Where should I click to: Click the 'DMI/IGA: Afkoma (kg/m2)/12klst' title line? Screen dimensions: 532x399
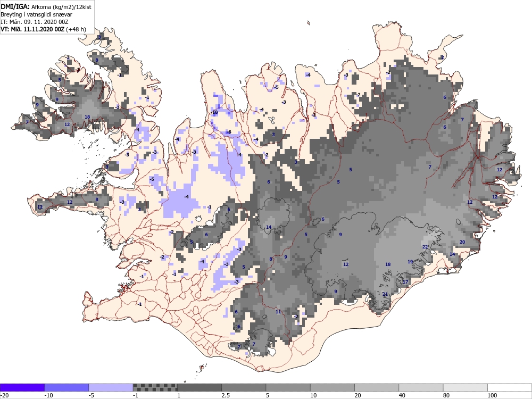coord(46,7)
